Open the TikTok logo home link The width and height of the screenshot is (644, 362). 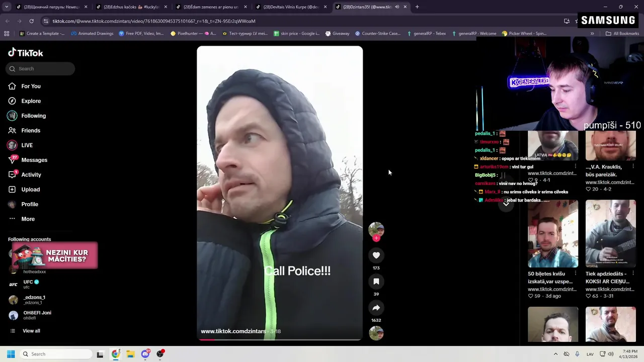(26, 53)
